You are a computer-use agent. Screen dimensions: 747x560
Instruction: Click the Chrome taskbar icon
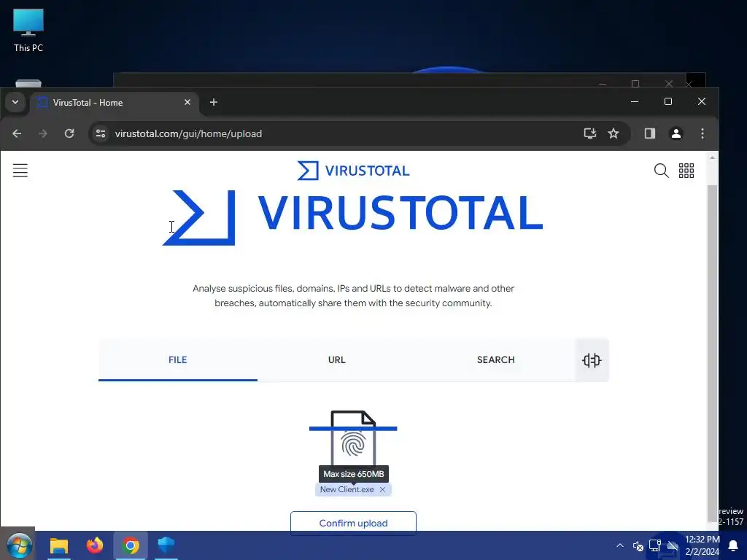point(131,545)
